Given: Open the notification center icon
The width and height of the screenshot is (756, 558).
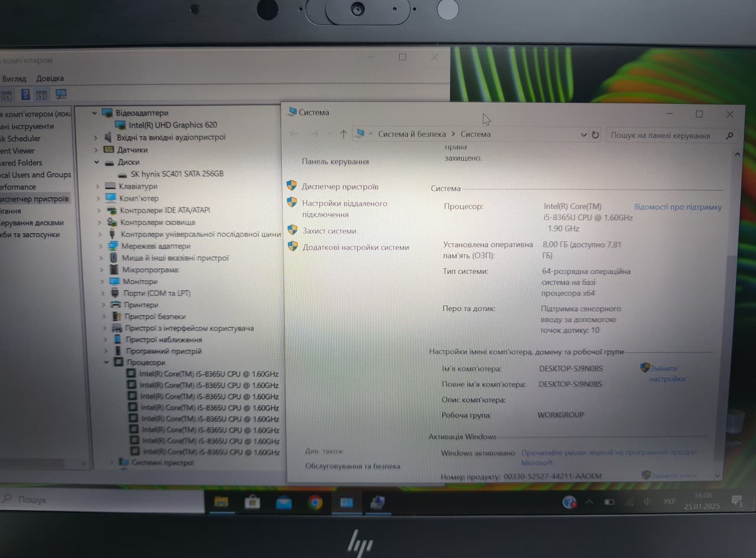Looking at the screenshot, I should point(737,502).
